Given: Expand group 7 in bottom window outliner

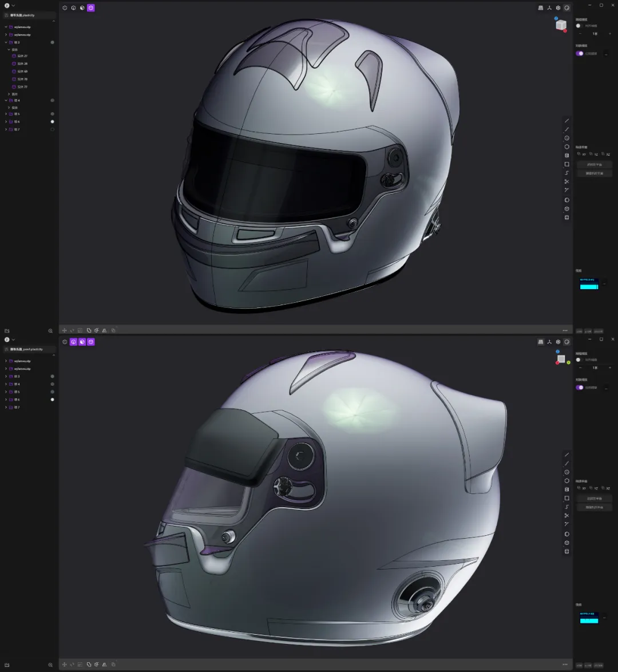Looking at the screenshot, I should [6, 407].
